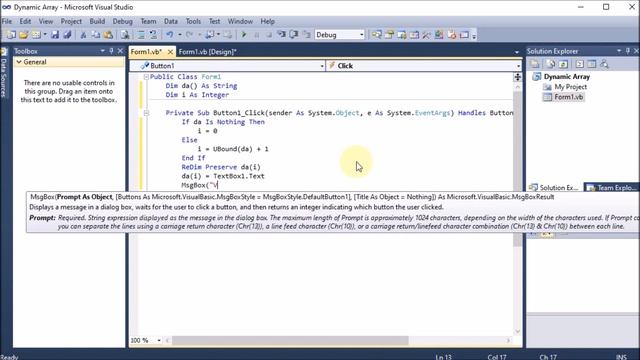The image size is (640, 360).
Task: Open the toolbar options overflow arrow
Action: tap(474, 36)
